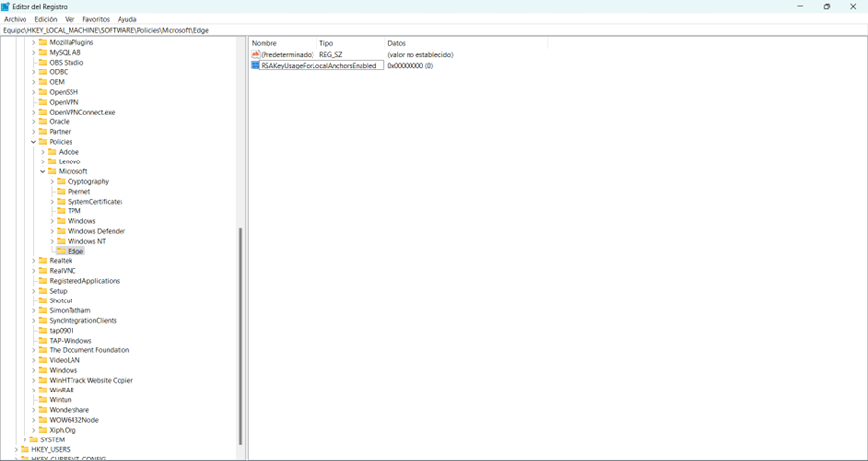
Task: Open the Archivo menu
Action: tap(16, 19)
